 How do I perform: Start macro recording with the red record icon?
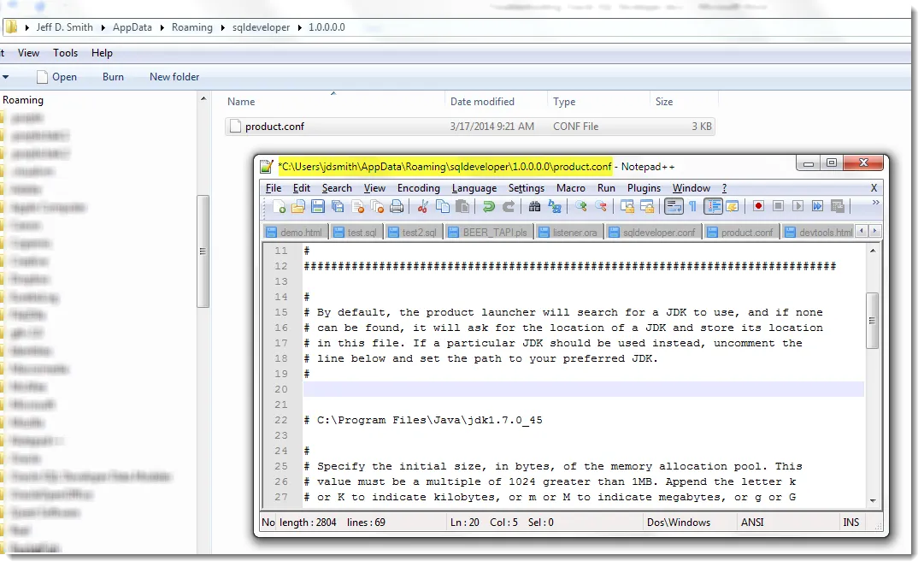click(x=758, y=206)
